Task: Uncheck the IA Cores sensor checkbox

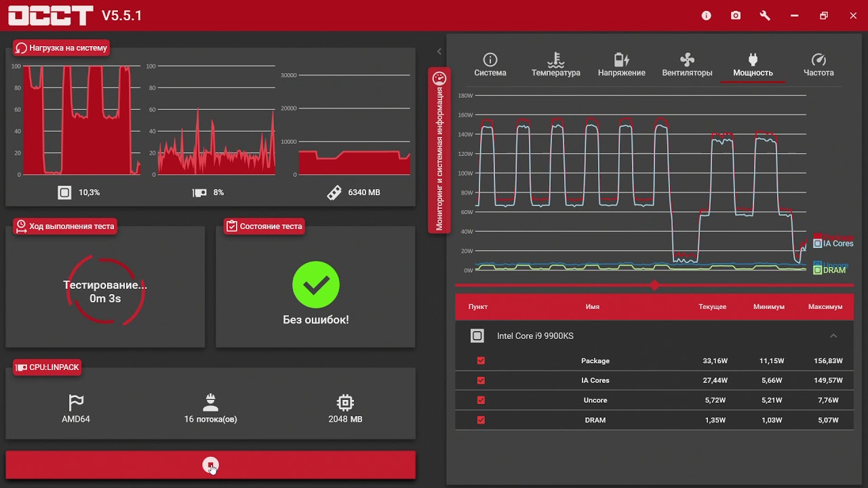Action: point(481,380)
